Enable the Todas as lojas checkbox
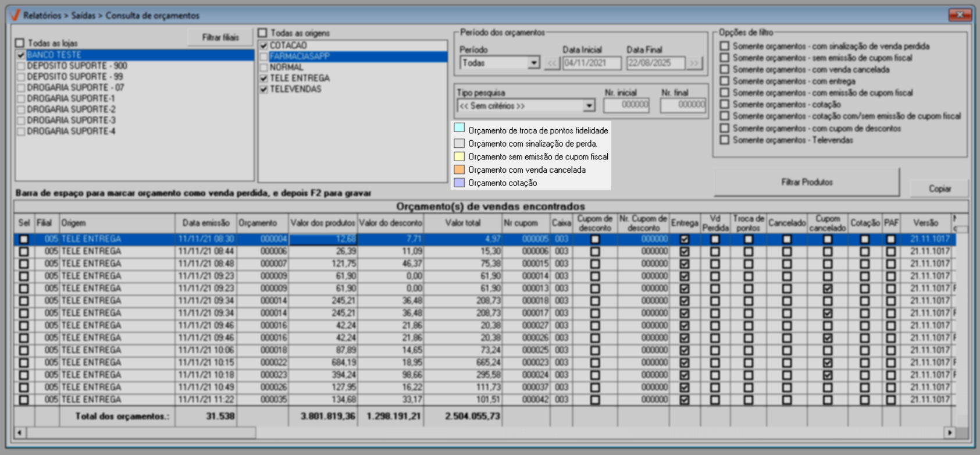Screen dimensions: 980x455 20,43
